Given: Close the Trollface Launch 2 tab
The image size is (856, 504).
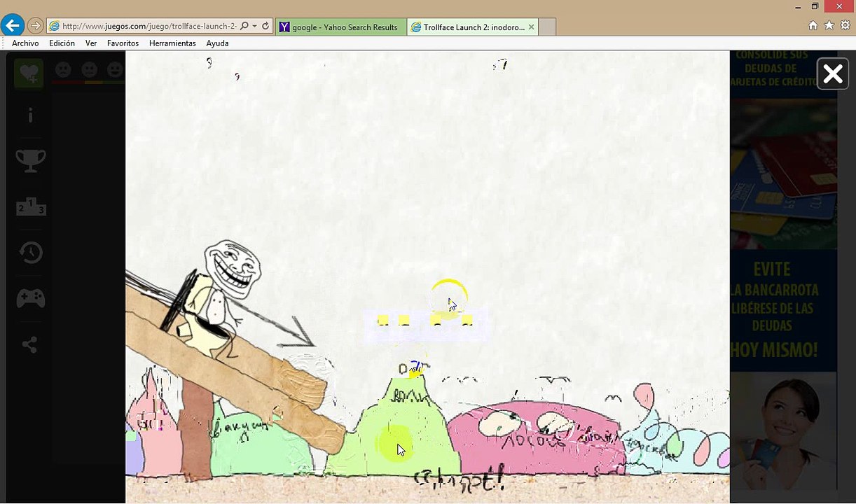Looking at the screenshot, I should 531,27.
